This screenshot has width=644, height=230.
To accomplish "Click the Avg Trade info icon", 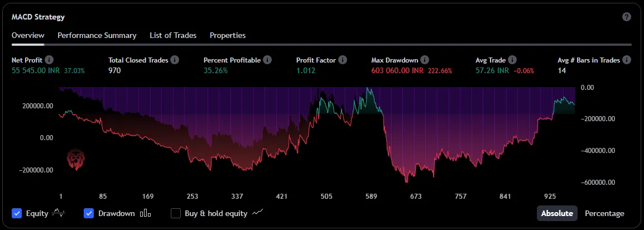I will coord(512,60).
